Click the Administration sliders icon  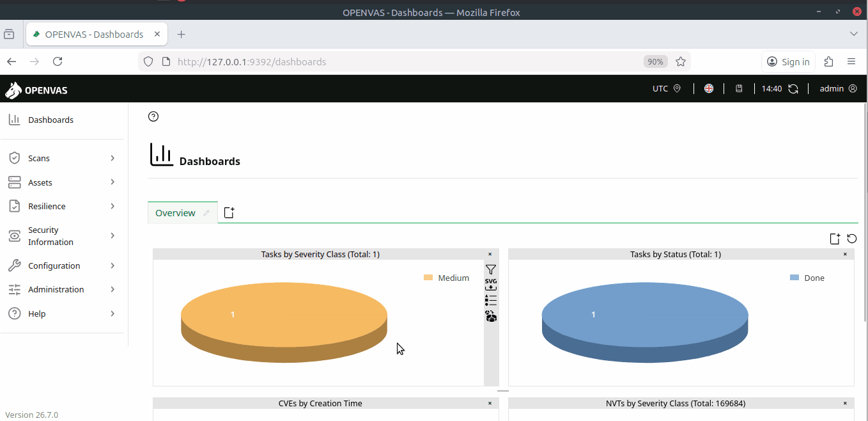coord(14,289)
